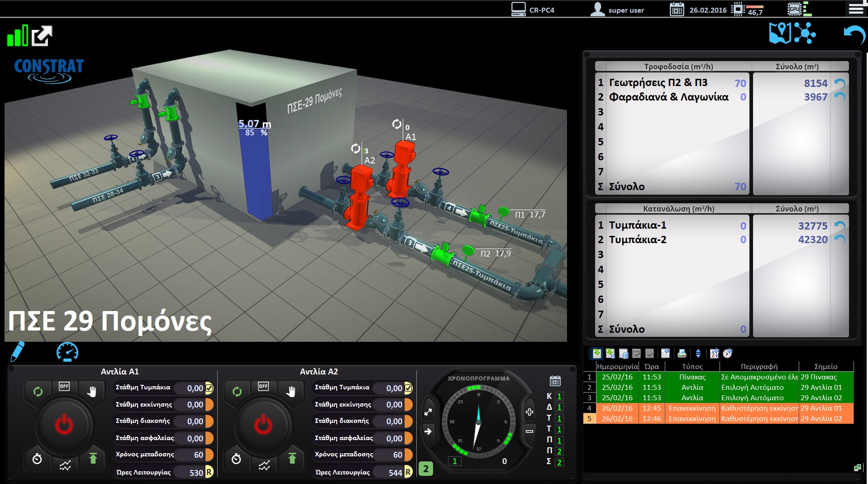
Task: Click the A-Z sort icon in the log toolbar
Action: 715,354
